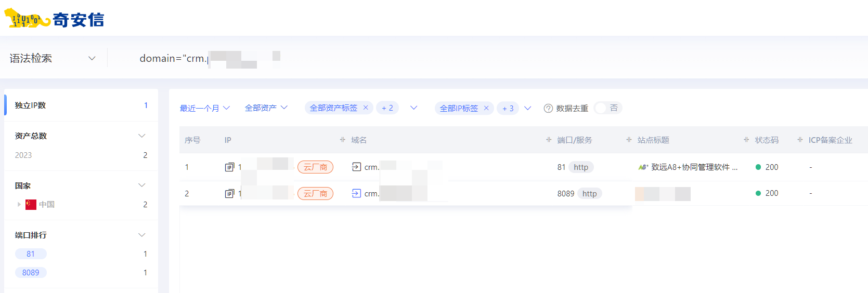Click the 致远A8+协同管理软件 site title

click(x=693, y=167)
